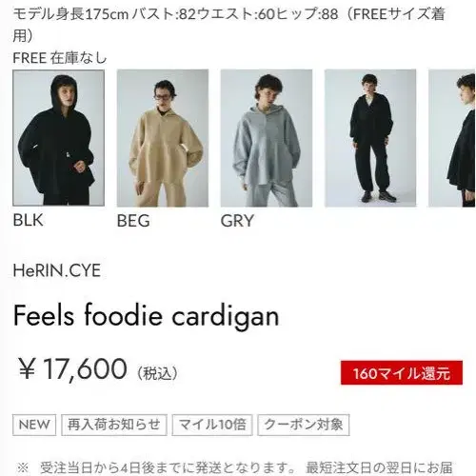This screenshot has width=476, height=476.
Task: View the partially visible side-profile thumbnail
Action: 452,138
